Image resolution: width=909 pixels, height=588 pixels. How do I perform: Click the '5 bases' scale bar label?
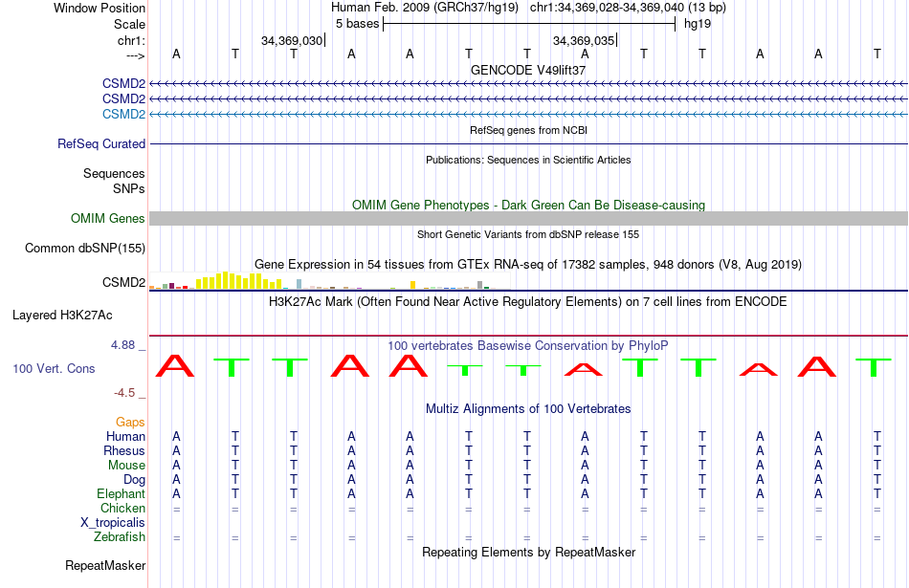click(x=357, y=24)
